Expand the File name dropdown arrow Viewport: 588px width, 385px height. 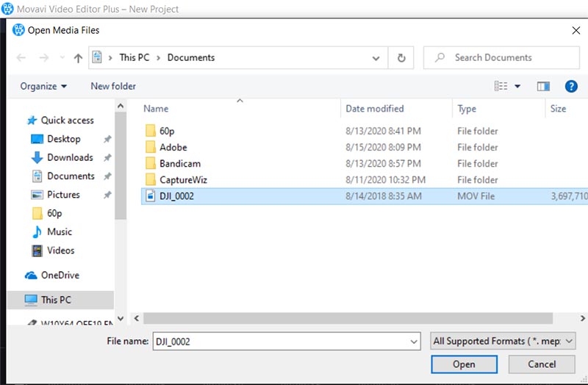(414, 342)
